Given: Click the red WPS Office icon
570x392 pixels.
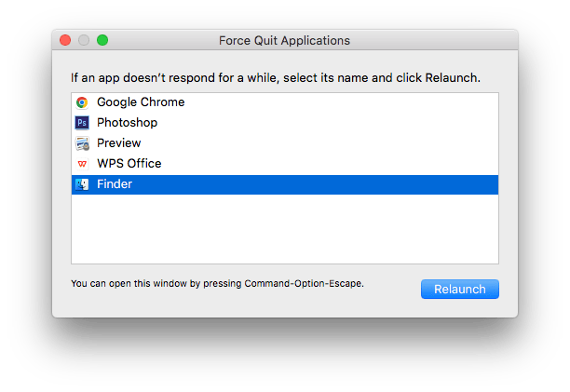Looking at the screenshot, I should tap(82, 164).
